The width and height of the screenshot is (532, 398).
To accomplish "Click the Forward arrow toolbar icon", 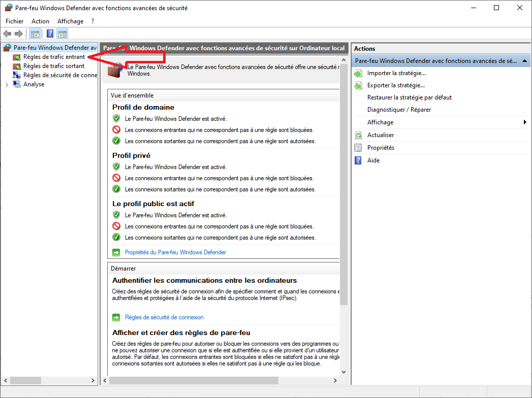I will 19,34.
